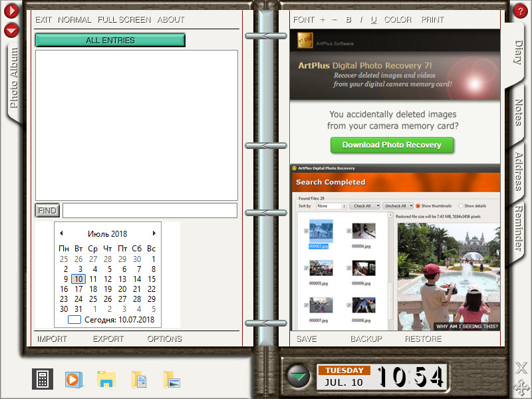Click the FIND button
The image size is (532, 399).
click(47, 211)
